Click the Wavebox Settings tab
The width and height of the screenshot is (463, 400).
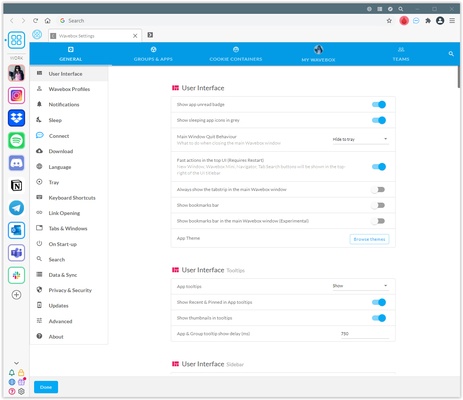(95, 36)
